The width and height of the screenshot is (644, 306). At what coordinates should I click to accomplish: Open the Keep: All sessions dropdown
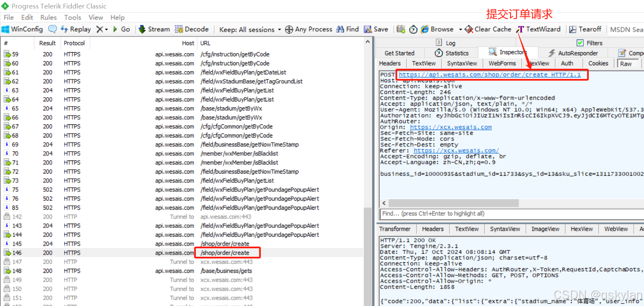[x=250, y=29]
